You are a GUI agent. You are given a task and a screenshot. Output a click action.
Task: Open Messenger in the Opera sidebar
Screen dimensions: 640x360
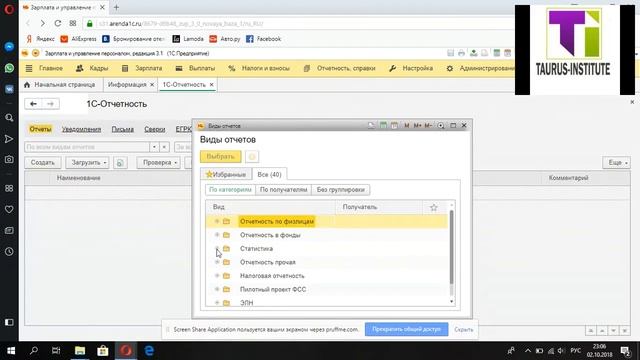coord(9,47)
